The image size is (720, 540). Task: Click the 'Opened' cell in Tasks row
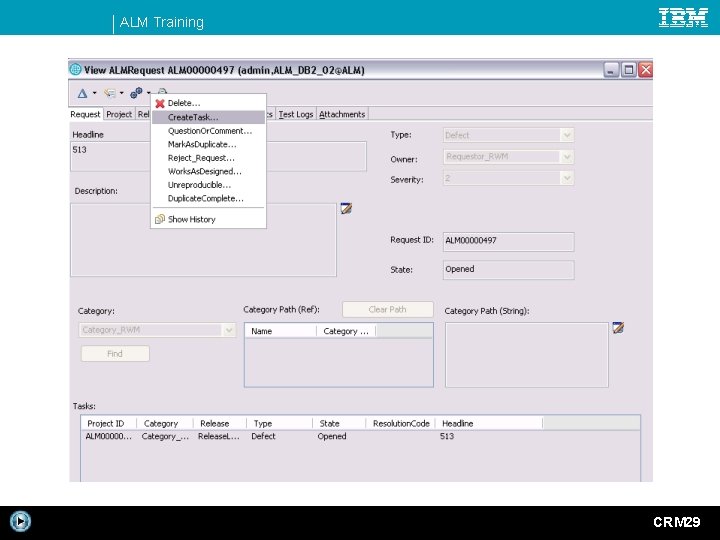tap(332, 437)
